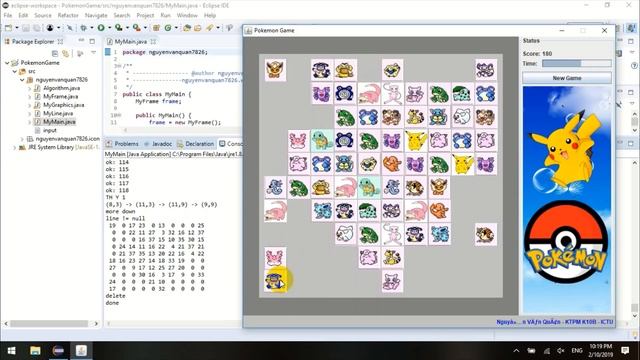Screen dimensions: 640x360
Task: Toggle Link with Editor in Package Explorer
Action: tap(66, 53)
